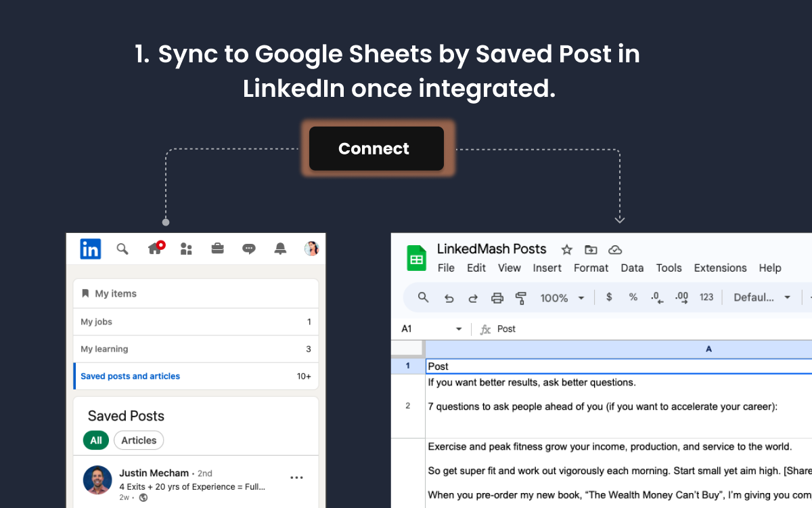Click cell about exercise and peak fitness

point(618,473)
